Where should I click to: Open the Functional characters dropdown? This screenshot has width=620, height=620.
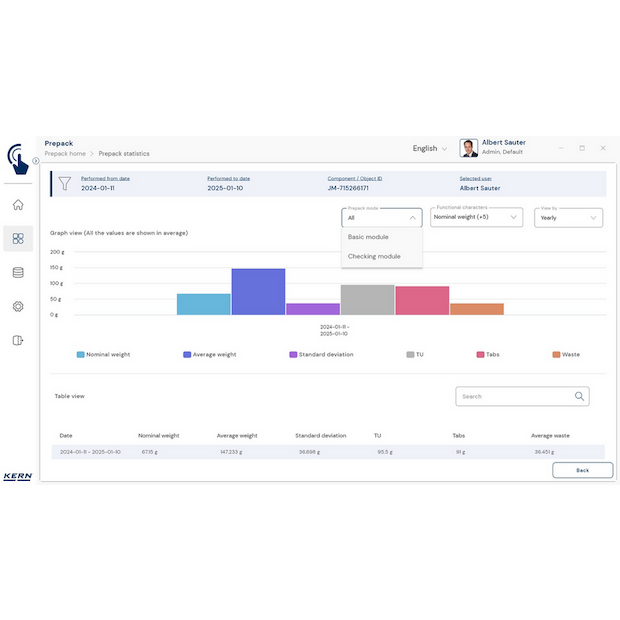(477, 217)
